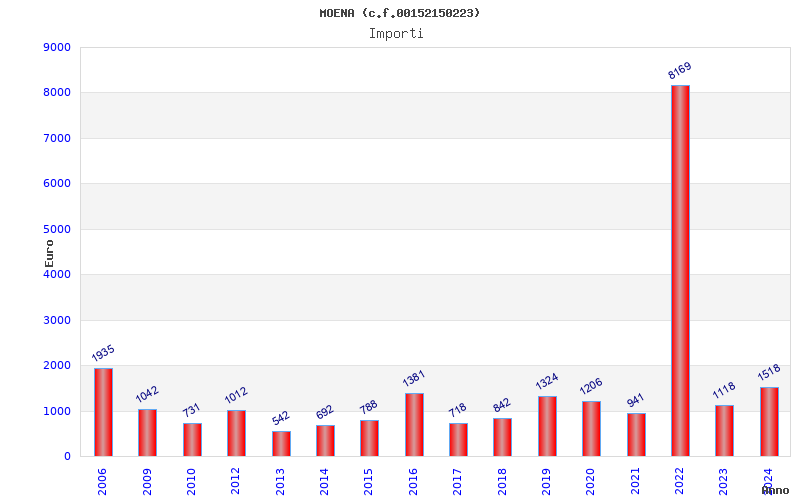Image resolution: width=800 pixels, height=500 pixels.
Task: Click the 8169 value label
Action: (x=680, y=70)
